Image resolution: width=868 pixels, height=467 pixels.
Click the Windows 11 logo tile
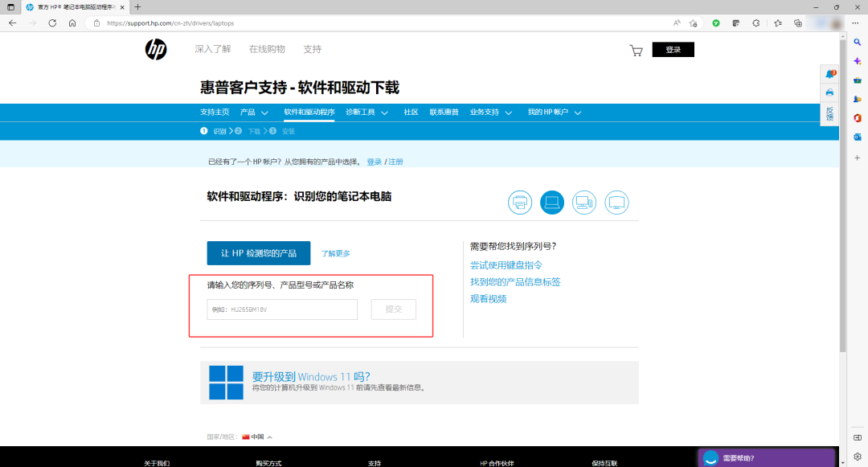[226, 383]
